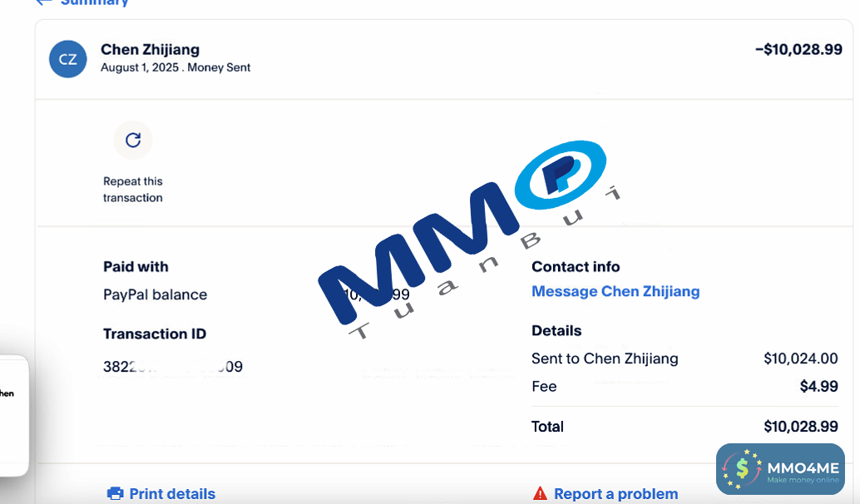860x504 pixels.
Task: Click the Total $10,028.99 amount
Action: (800, 427)
